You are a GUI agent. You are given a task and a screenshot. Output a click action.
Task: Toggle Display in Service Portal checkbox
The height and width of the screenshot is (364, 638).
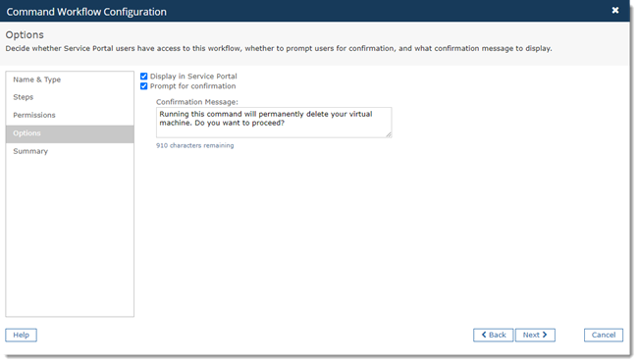coord(143,77)
